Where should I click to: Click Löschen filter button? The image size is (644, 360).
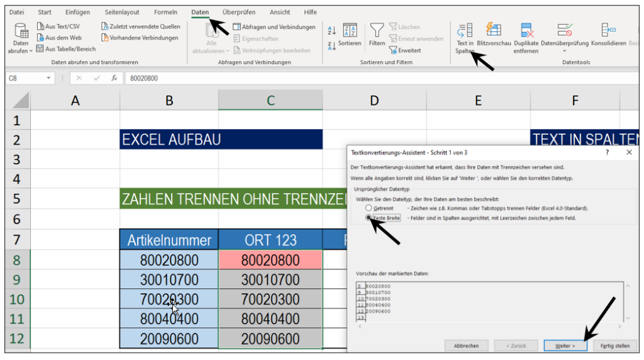pyautogui.click(x=404, y=26)
